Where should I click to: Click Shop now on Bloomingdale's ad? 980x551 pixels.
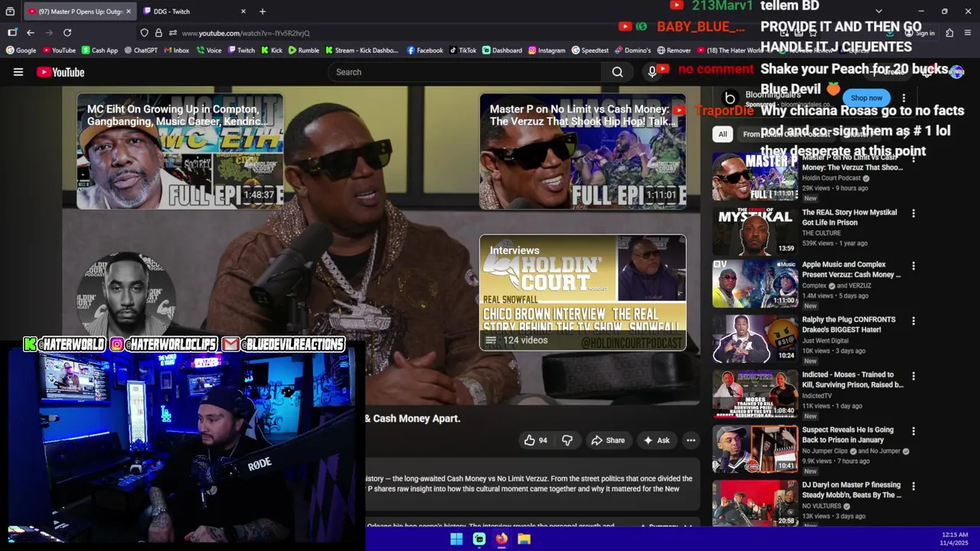point(866,98)
